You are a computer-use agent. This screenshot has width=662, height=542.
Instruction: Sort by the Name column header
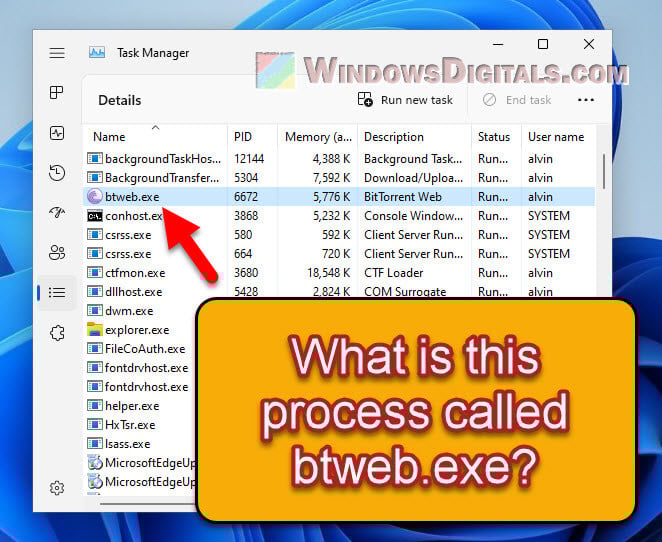click(x=155, y=137)
